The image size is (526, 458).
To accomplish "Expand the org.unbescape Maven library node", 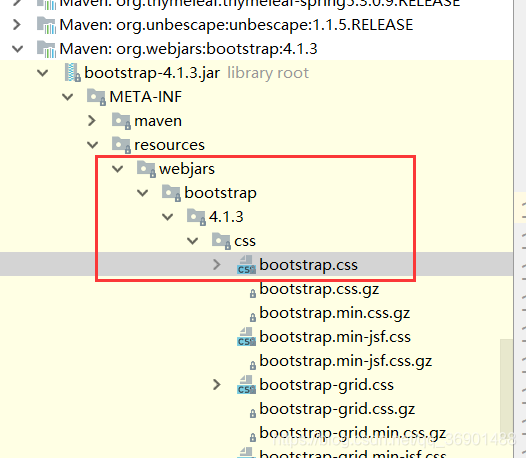I will click(17, 25).
